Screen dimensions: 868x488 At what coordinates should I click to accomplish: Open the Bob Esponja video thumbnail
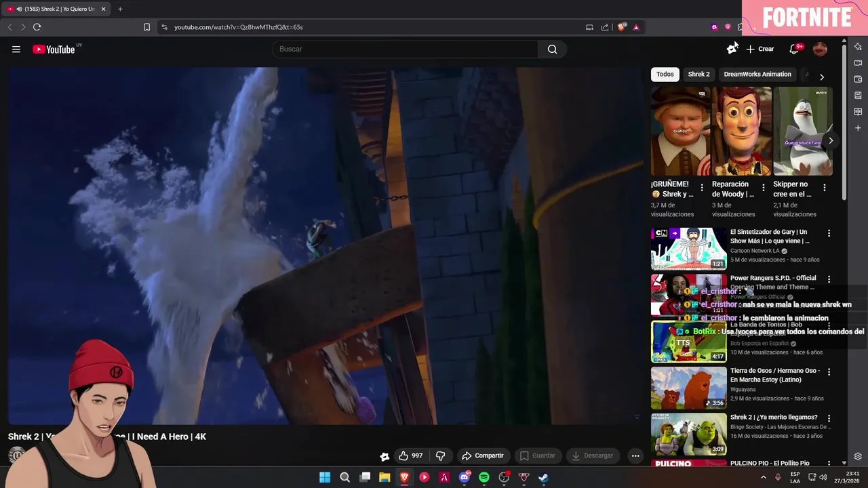[688, 342]
